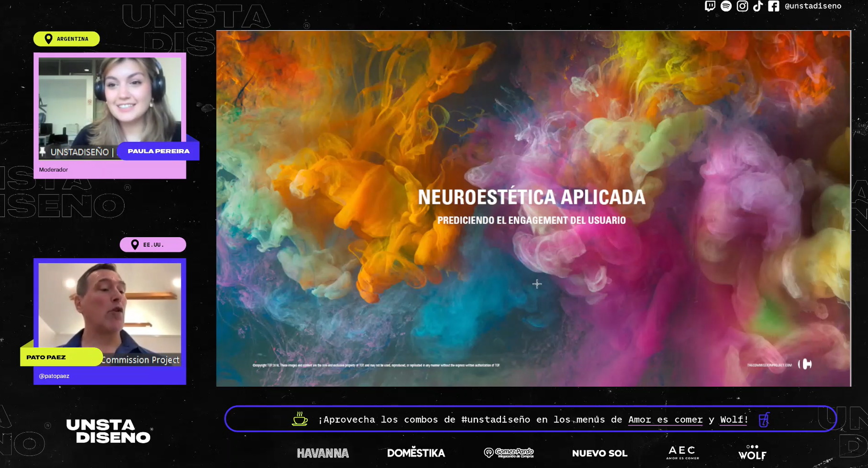Image resolution: width=868 pixels, height=468 pixels.
Task: Open the 'Wolf!' link in the banner
Action: coord(734,420)
